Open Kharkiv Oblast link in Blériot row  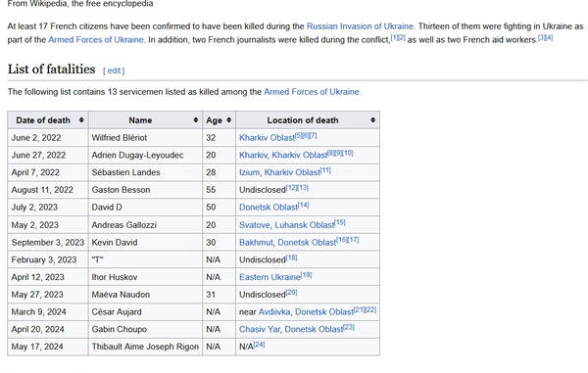tap(267, 138)
